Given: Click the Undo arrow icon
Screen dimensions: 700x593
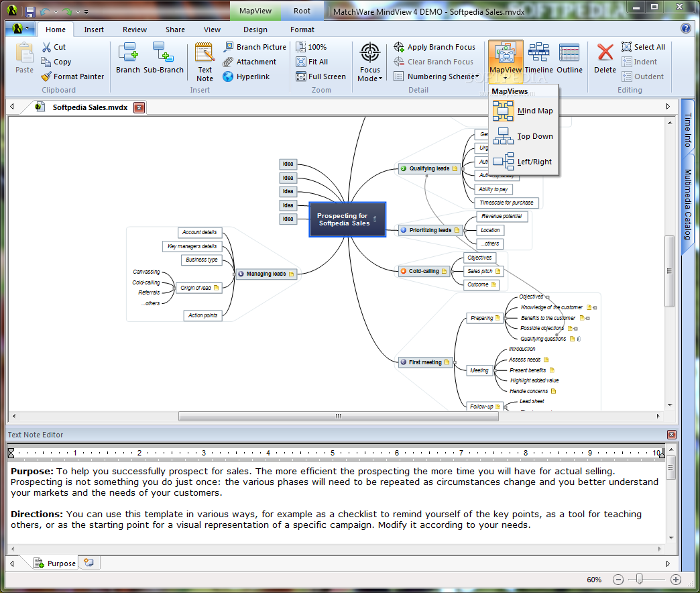Looking at the screenshot, I should coord(45,11).
